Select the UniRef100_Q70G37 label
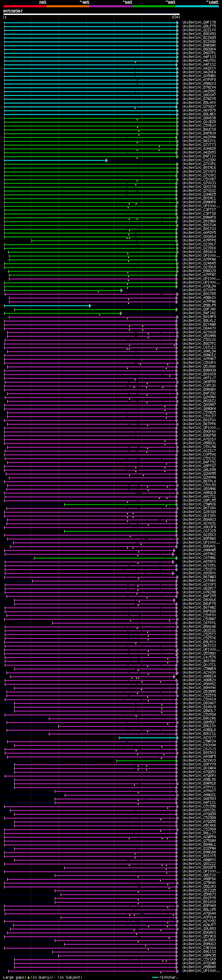This screenshot has width=222, height=980. point(199,106)
